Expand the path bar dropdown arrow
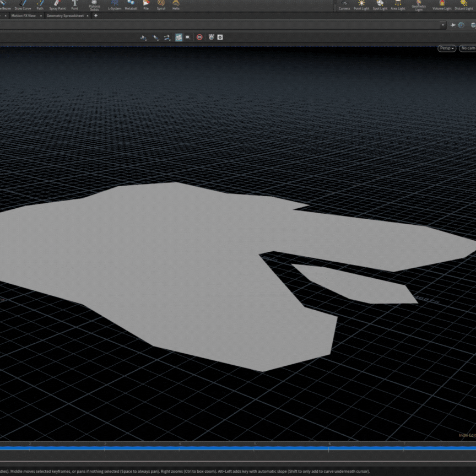The height and width of the screenshot is (476, 476). click(443, 25)
